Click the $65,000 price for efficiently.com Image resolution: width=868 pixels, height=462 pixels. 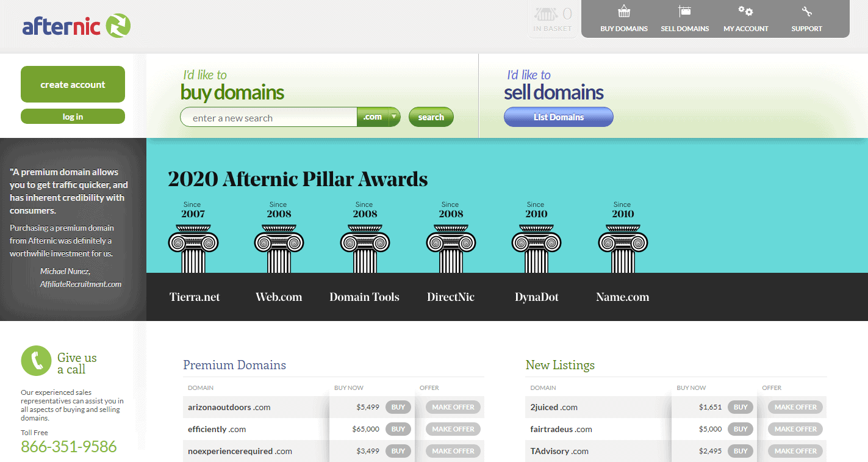366,429
